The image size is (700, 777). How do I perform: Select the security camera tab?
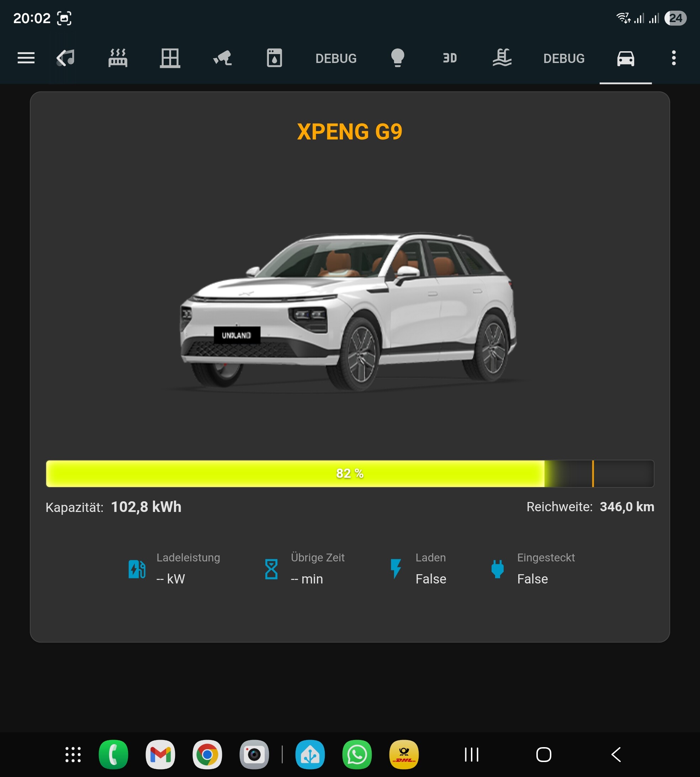(x=222, y=58)
